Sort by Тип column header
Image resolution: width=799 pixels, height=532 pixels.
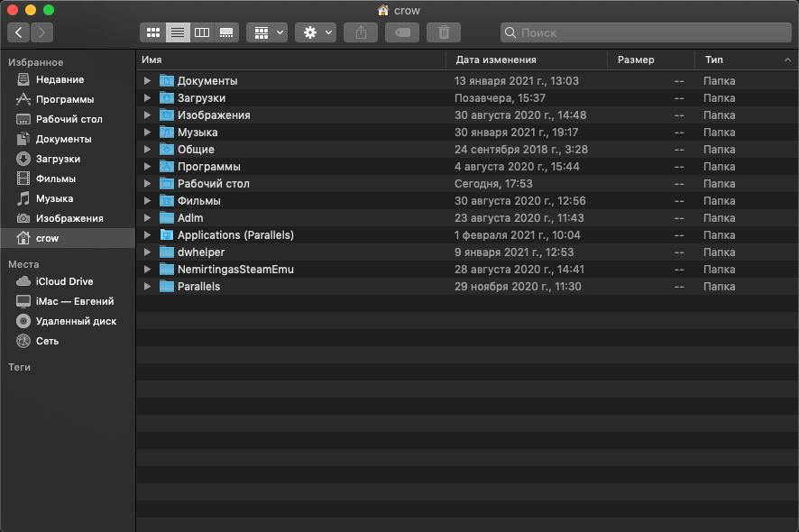click(x=747, y=60)
